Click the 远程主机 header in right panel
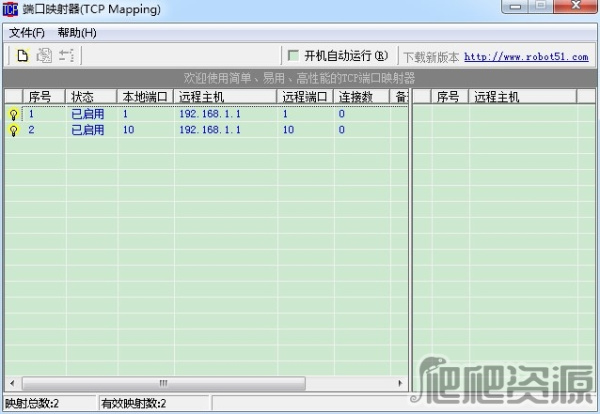 [x=497, y=97]
